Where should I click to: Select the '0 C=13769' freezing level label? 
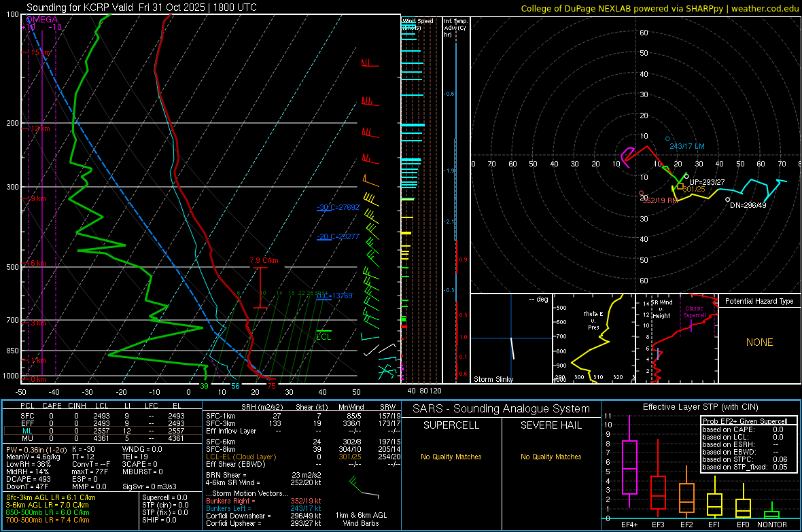[335, 296]
